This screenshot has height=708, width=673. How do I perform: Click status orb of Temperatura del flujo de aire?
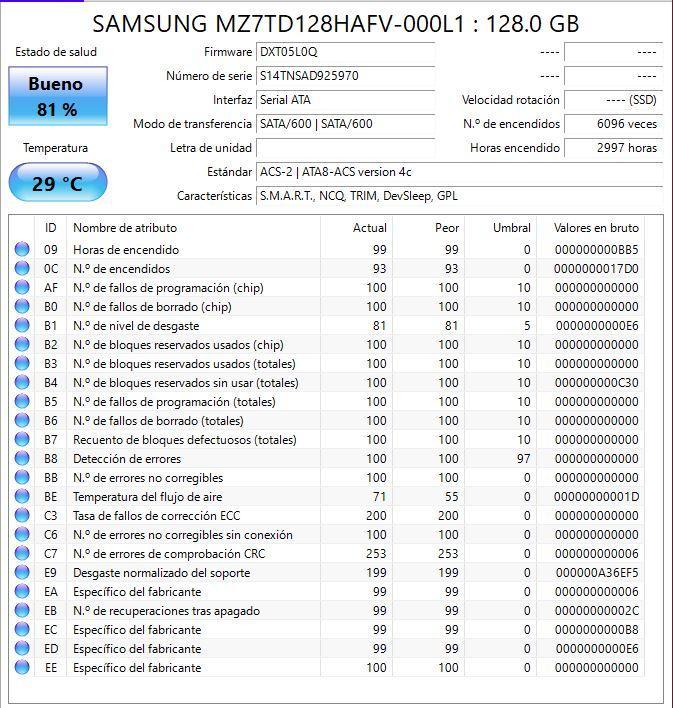[x=22, y=496]
